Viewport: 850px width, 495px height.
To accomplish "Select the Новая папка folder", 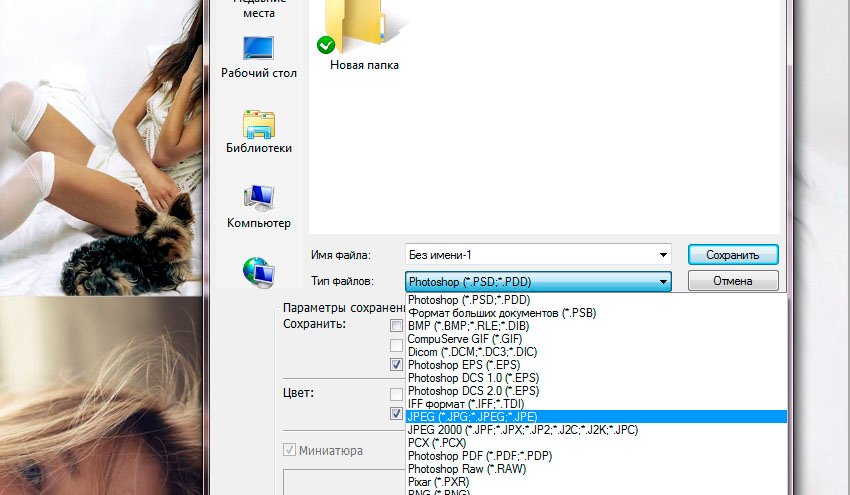I will pyautogui.click(x=364, y=36).
